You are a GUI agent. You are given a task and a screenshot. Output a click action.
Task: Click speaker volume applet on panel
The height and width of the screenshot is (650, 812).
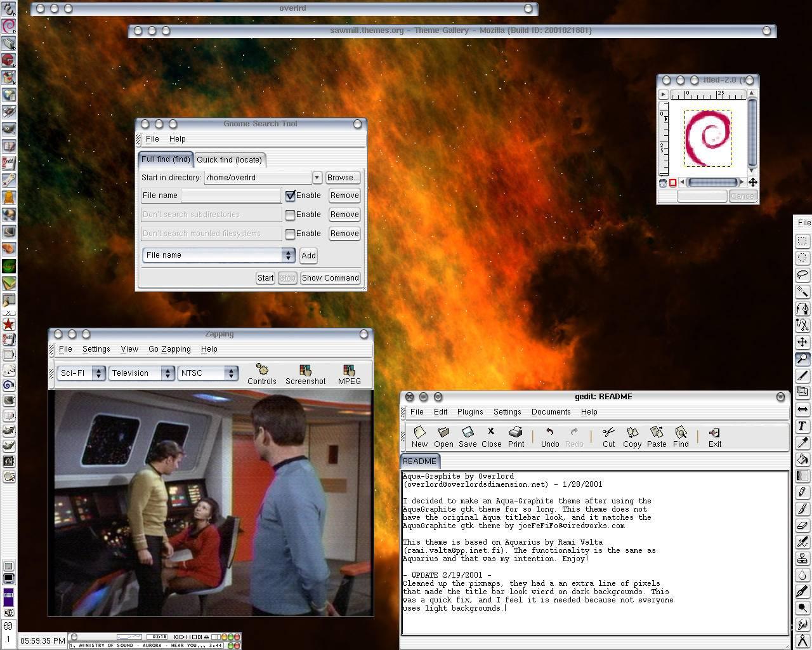tap(9, 613)
